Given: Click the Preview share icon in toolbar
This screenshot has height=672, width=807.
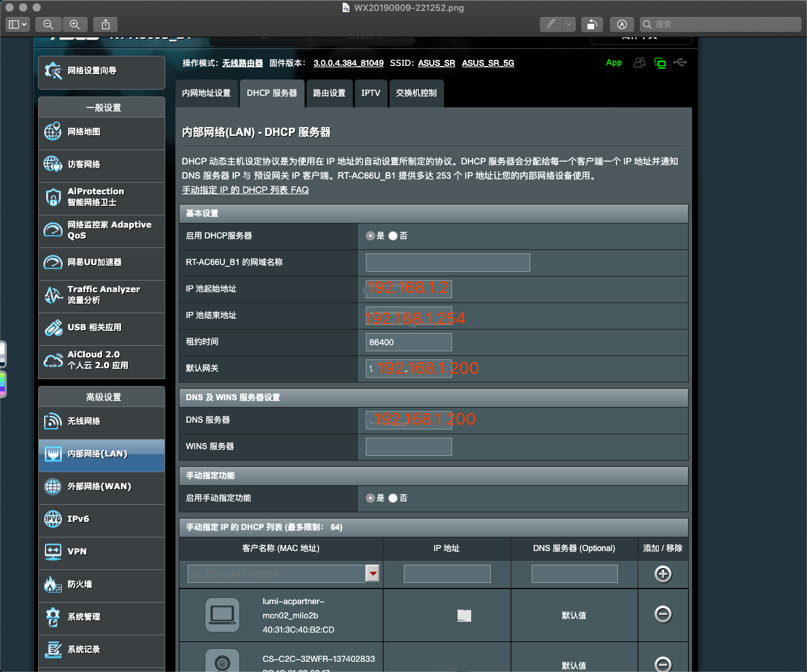Looking at the screenshot, I should 105,24.
